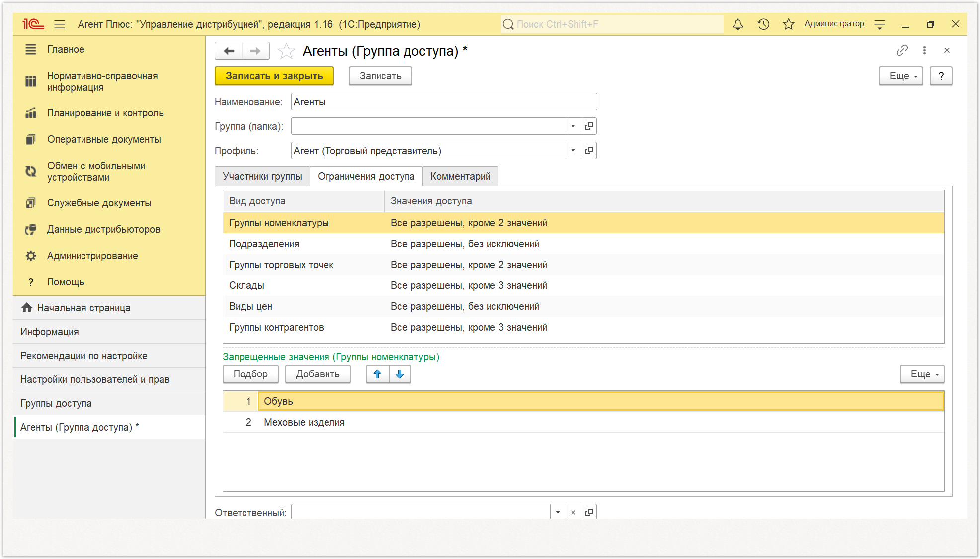The image size is (980, 559).
Task: Click global search field
Action: click(x=612, y=24)
